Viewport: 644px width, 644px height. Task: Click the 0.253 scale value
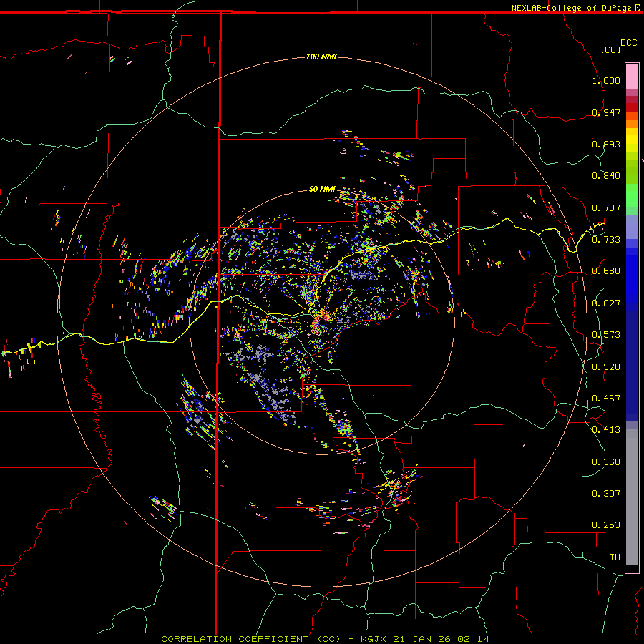tap(606, 525)
